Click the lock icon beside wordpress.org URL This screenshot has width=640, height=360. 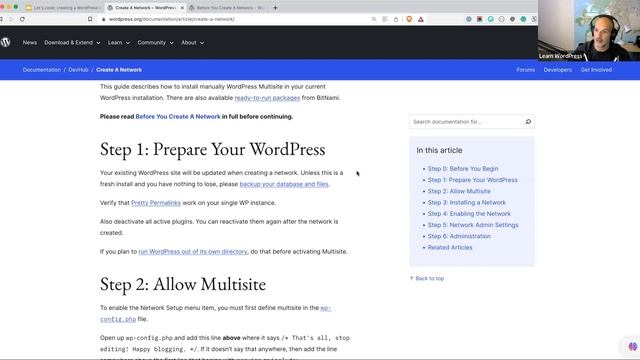(x=104, y=19)
